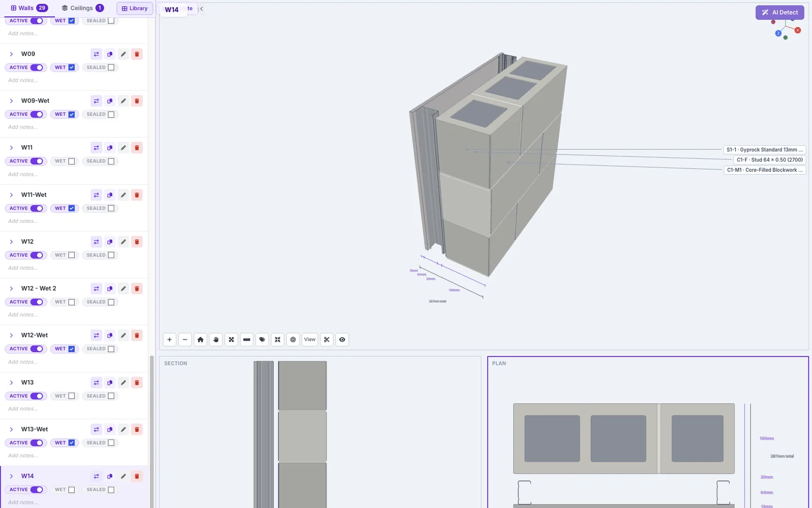Edit wall W13-Wet with pencil
Viewport: 812px width, 508px height.
[x=123, y=429]
